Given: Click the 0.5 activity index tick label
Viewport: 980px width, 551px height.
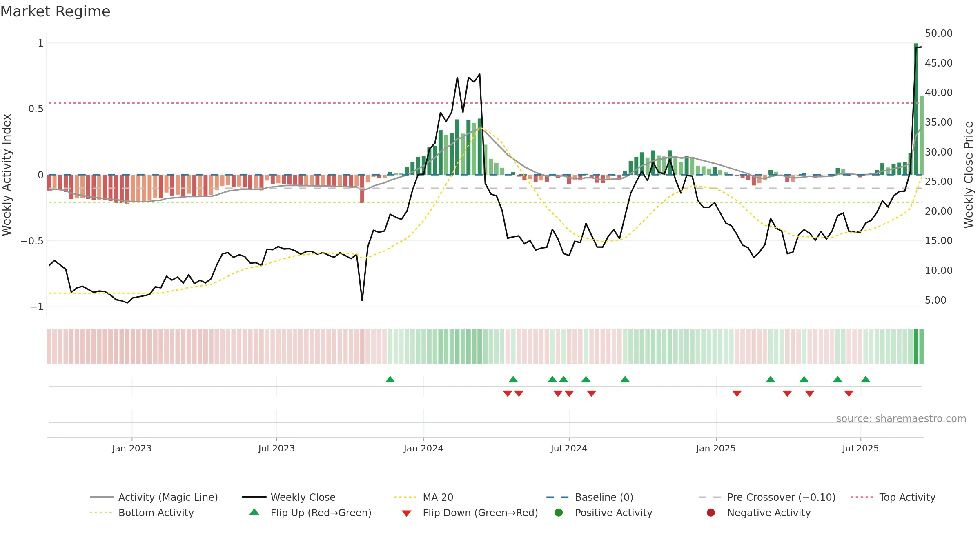Looking at the screenshot, I should coord(36,109).
